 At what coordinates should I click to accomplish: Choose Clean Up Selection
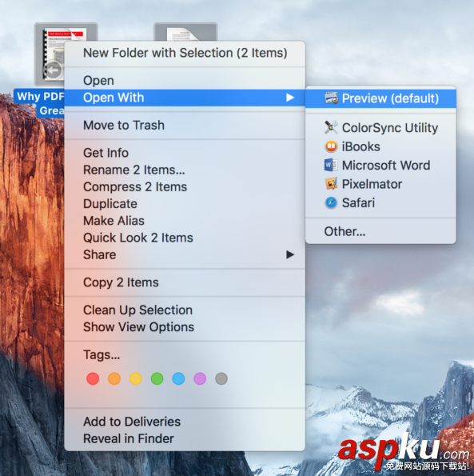(185, 310)
